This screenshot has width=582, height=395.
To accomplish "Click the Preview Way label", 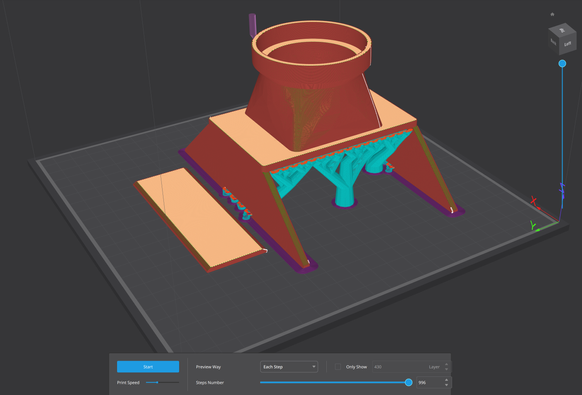I will (x=208, y=367).
